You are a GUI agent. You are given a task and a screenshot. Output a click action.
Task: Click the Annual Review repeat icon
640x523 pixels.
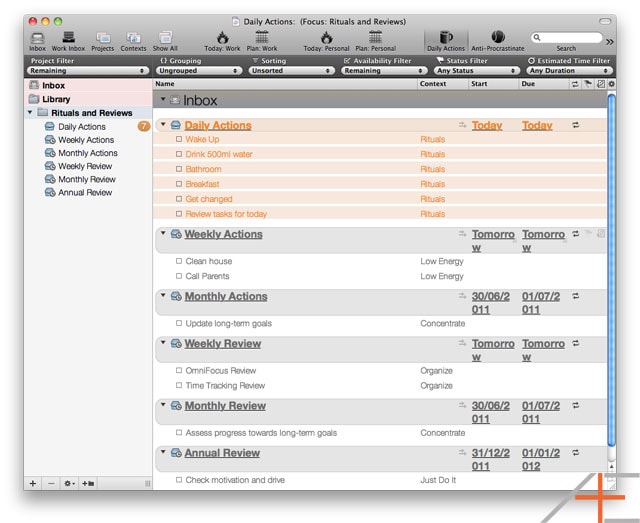[x=576, y=452]
